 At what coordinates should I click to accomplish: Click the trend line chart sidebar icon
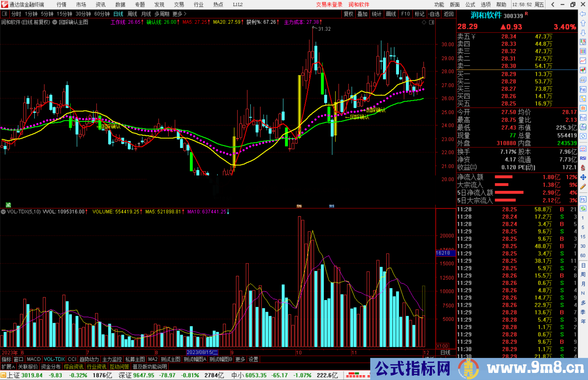[583, 61]
